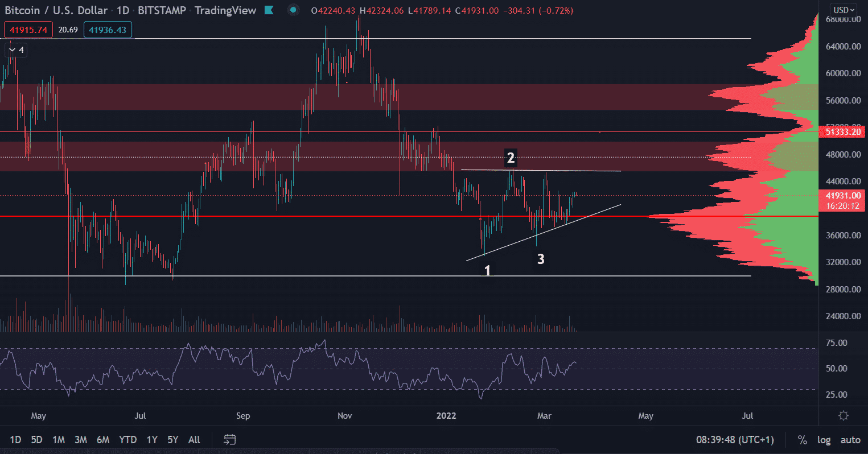Open the go to date calendar icon
The width and height of the screenshot is (868, 454).
(x=229, y=440)
